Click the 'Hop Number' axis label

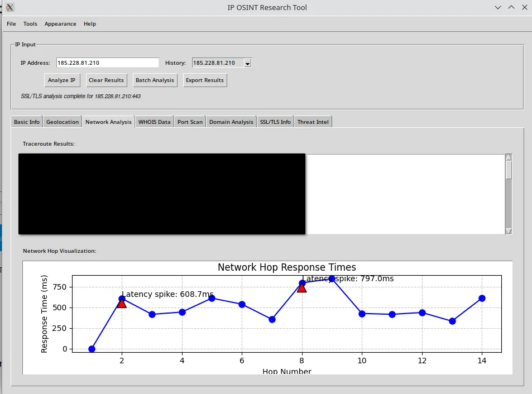287,371
